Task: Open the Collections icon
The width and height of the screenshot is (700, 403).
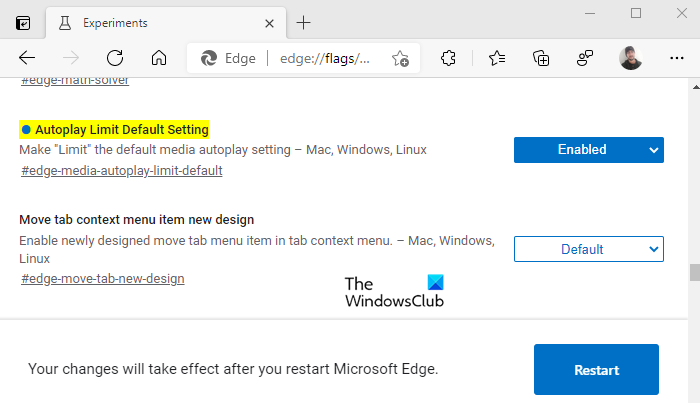Action: (x=541, y=58)
